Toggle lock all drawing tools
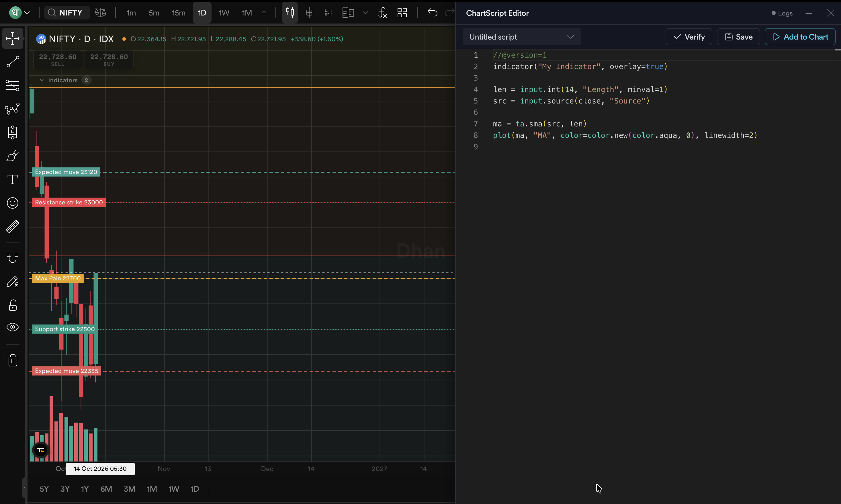Image resolution: width=841 pixels, height=504 pixels. (13, 305)
